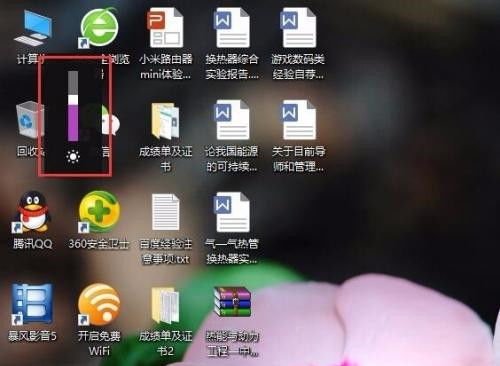Launch the 暴风影音5 media player shortcut
Viewport: 500px width, 366px height.
[32, 304]
